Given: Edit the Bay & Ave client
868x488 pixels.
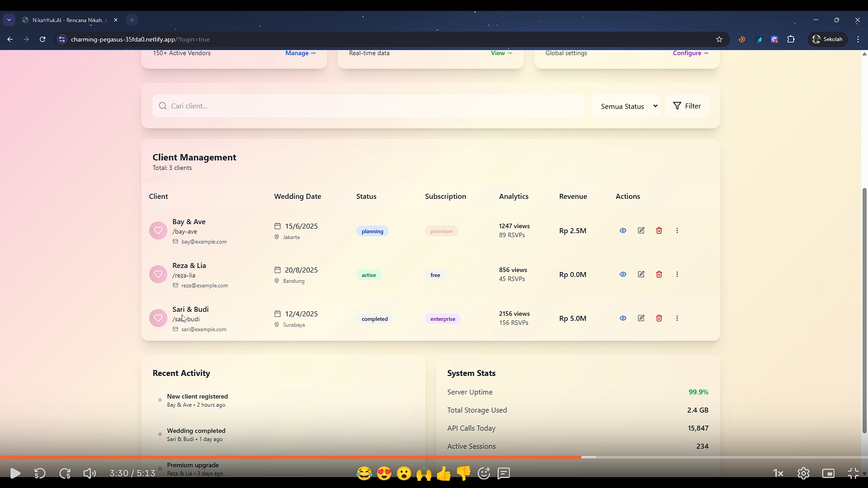Looking at the screenshot, I should click(x=641, y=230).
